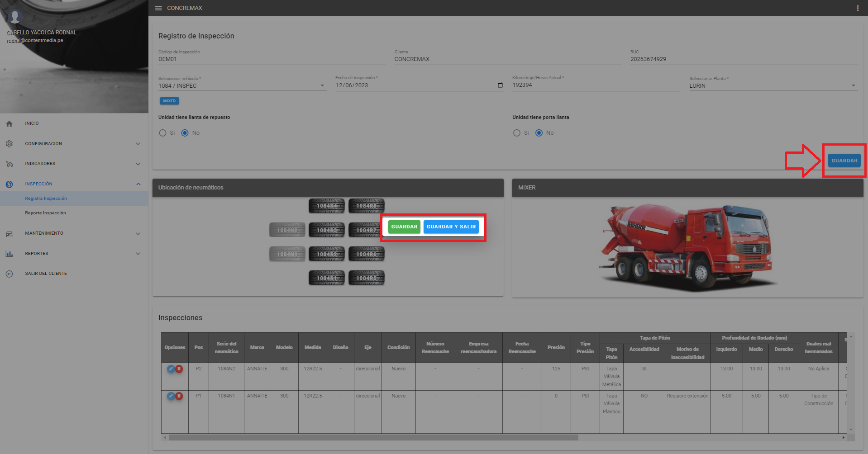Click Salir del Cliente menu item
868x454 pixels.
pos(46,274)
